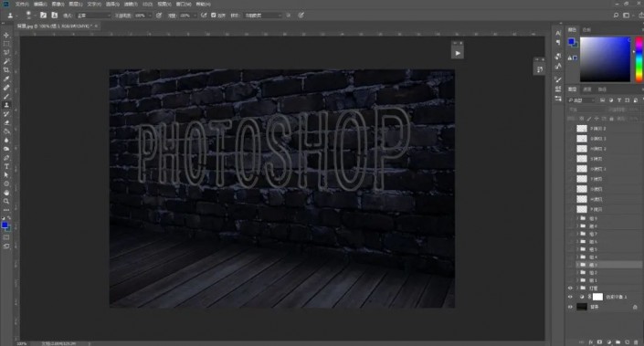Open the search icon in options bar
This screenshot has height=346, width=644.
[616, 16]
